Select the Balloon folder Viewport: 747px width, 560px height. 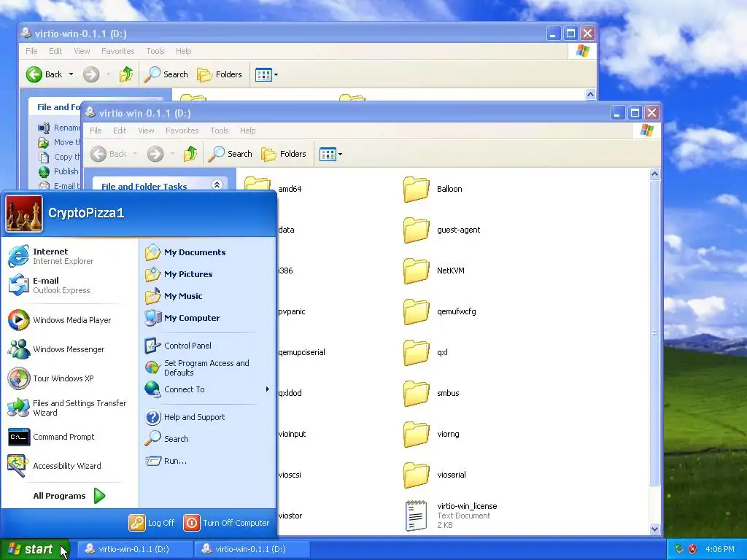pyautogui.click(x=433, y=189)
